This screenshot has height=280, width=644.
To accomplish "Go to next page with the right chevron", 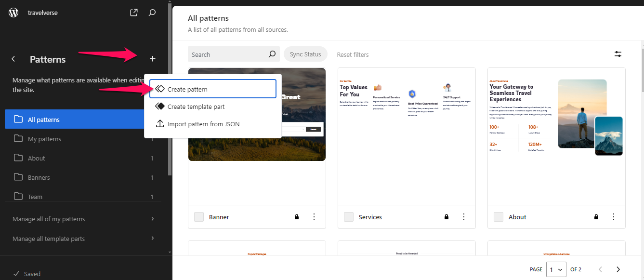I will click(618, 269).
